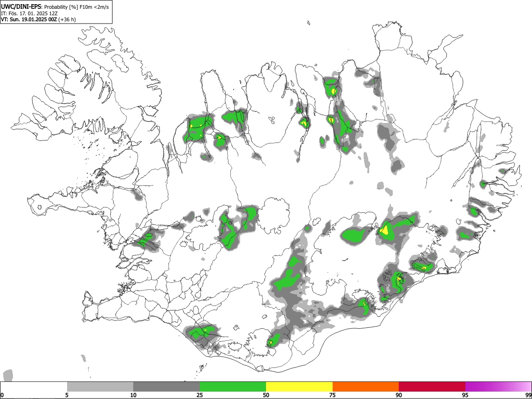
Task: Click the legend tick label '10'
Action: 133,395
